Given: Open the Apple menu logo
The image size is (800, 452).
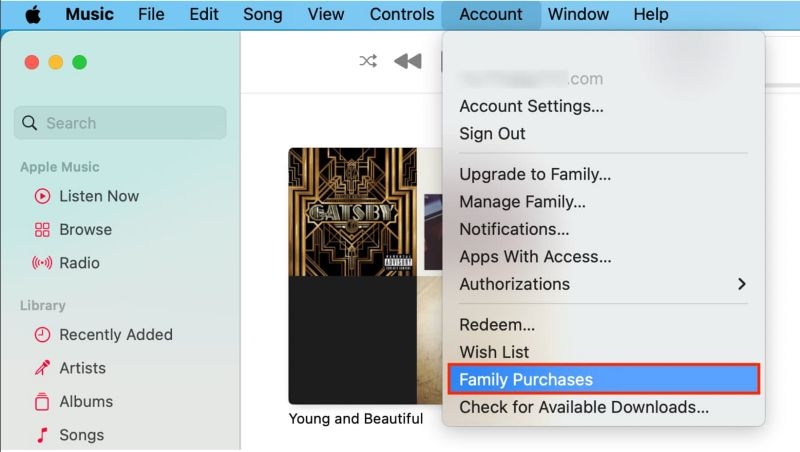Looking at the screenshot, I should [x=32, y=14].
